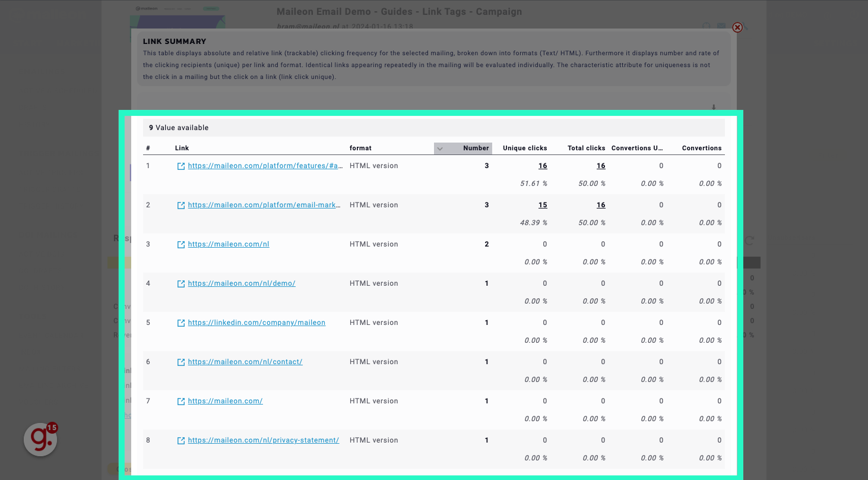Click the 50.00 % total clicks rate in row 1
The image size is (868, 480).
[x=592, y=184]
